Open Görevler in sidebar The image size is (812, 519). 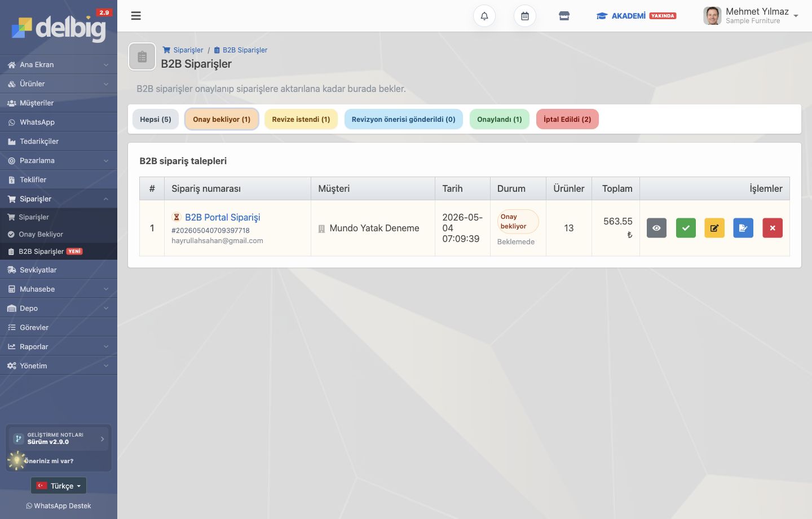pos(59,328)
